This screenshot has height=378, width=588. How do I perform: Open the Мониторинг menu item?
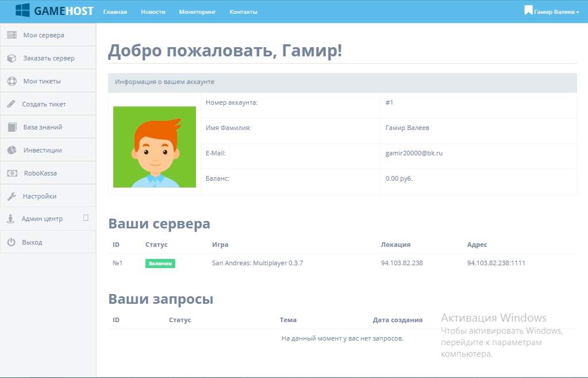pyautogui.click(x=197, y=12)
